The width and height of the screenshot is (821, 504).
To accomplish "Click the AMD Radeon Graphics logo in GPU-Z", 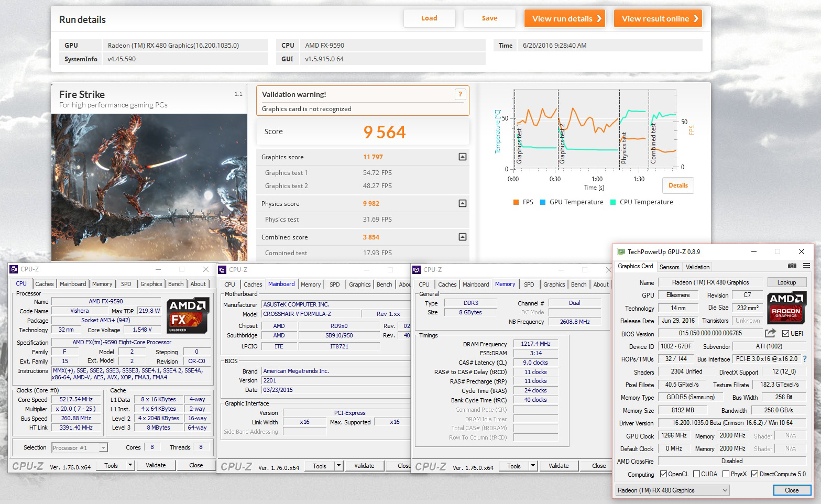I will (786, 306).
